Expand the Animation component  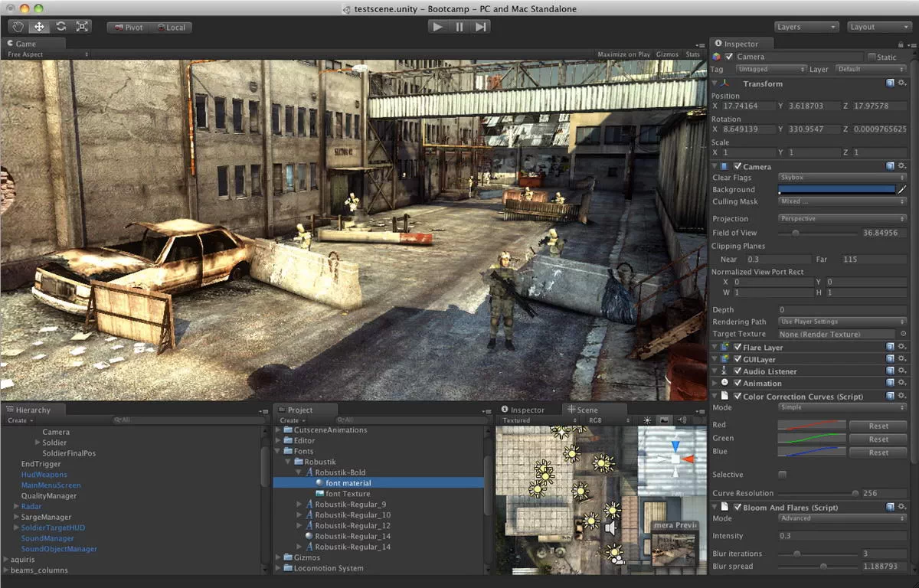tap(715, 383)
